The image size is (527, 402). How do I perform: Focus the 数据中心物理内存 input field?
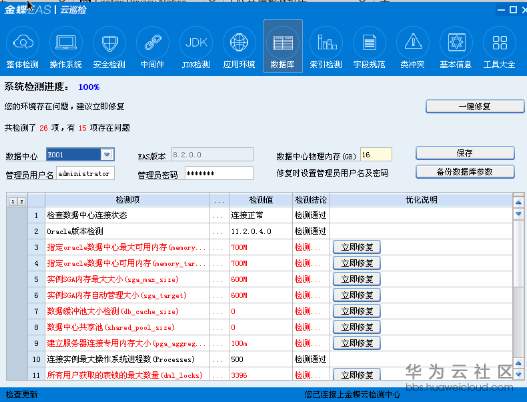tap(376, 155)
